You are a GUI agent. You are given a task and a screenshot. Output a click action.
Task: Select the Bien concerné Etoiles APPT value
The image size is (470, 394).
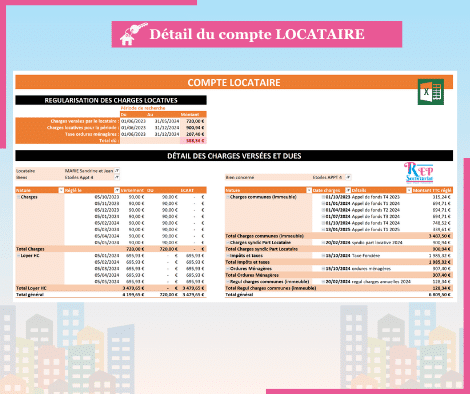[x=327, y=177]
